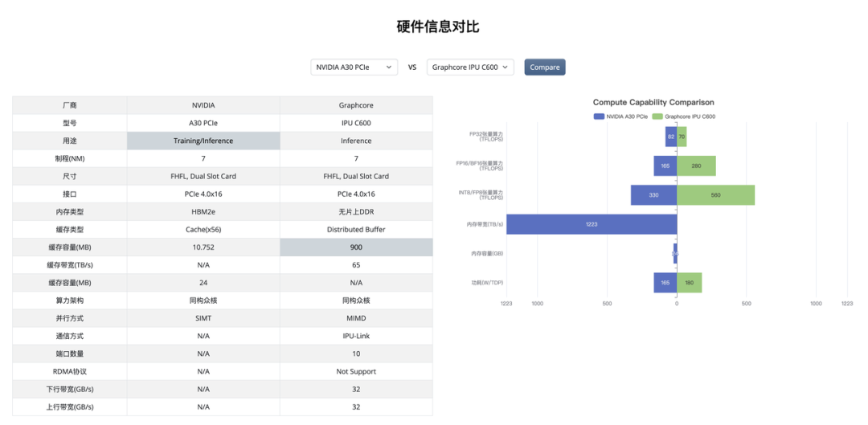
Task: Click the Distributed Buffer cell
Action: click(x=356, y=229)
